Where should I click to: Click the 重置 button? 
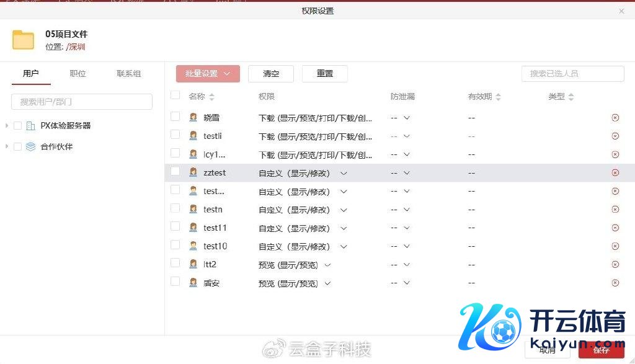(x=324, y=74)
